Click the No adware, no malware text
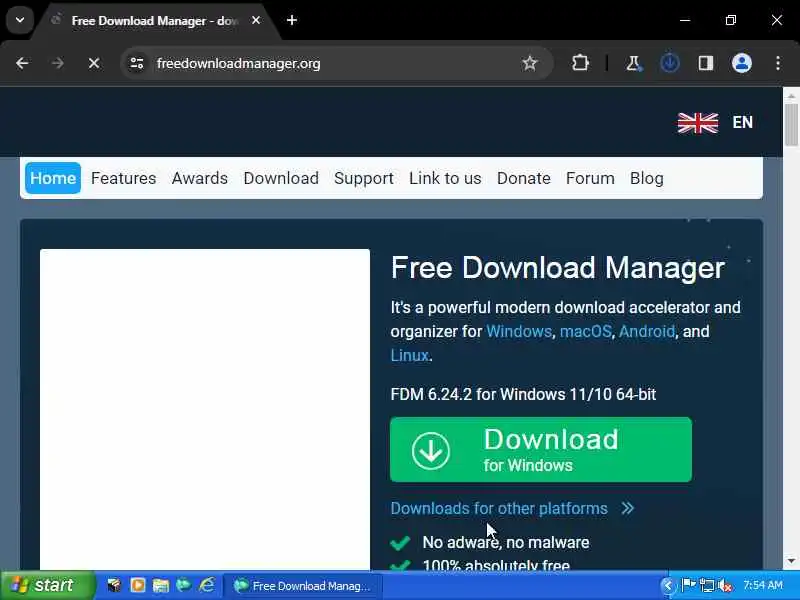This screenshot has height=600, width=800. click(x=506, y=542)
